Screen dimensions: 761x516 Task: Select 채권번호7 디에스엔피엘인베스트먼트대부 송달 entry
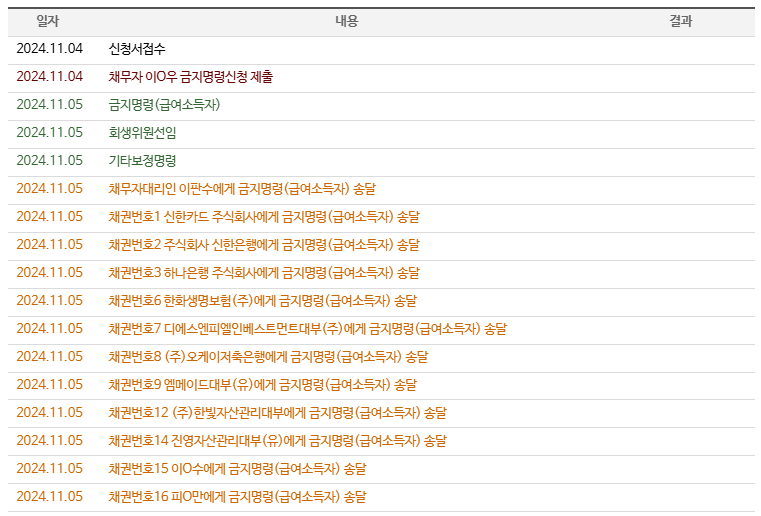[308, 329]
